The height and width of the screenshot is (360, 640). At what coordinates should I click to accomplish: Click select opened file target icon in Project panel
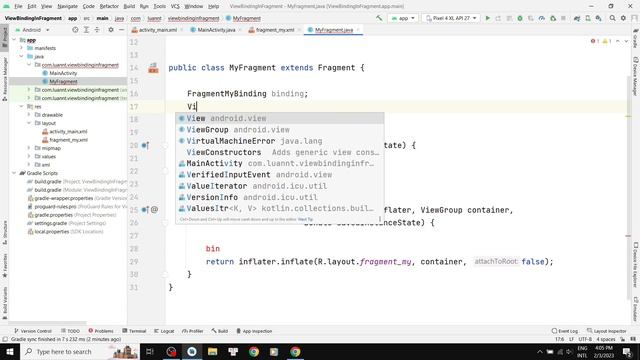point(75,30)
